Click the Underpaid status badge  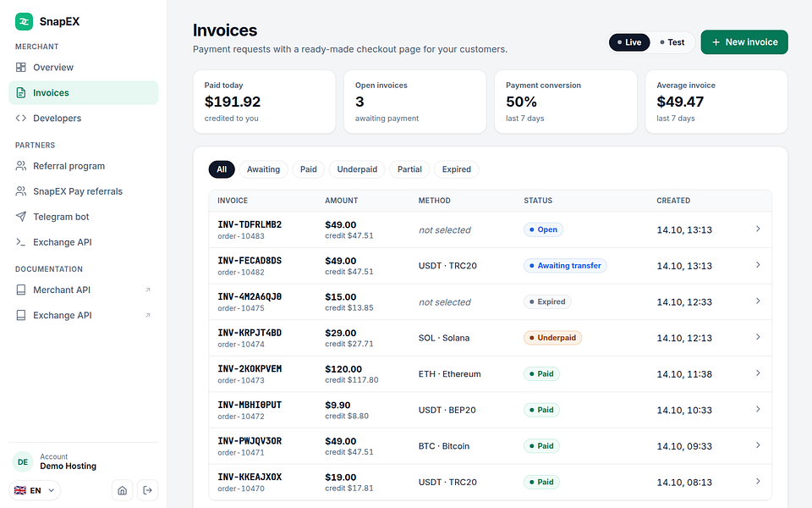tap(552, 338)
